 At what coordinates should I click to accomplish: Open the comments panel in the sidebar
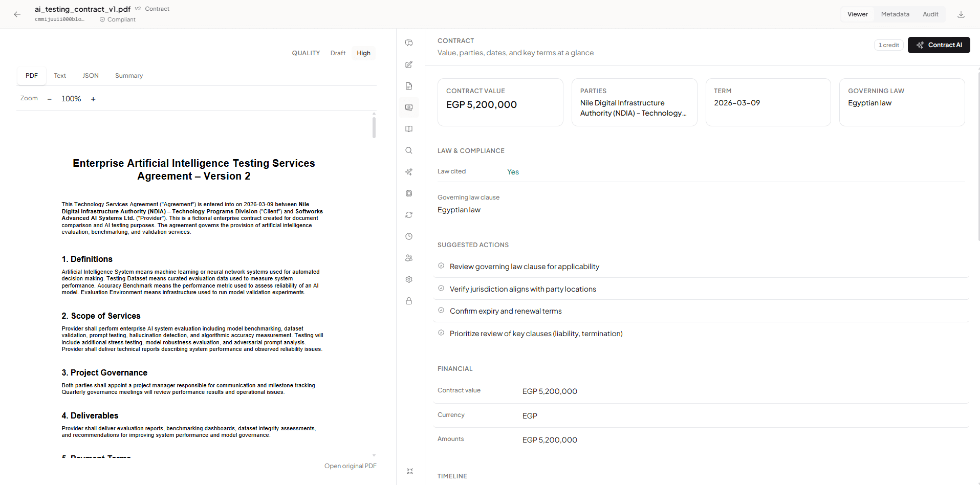408,43
